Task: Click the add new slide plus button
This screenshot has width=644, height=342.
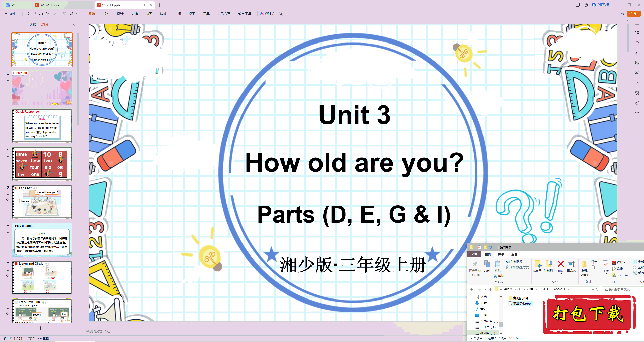Action: (x=40, y=328)
